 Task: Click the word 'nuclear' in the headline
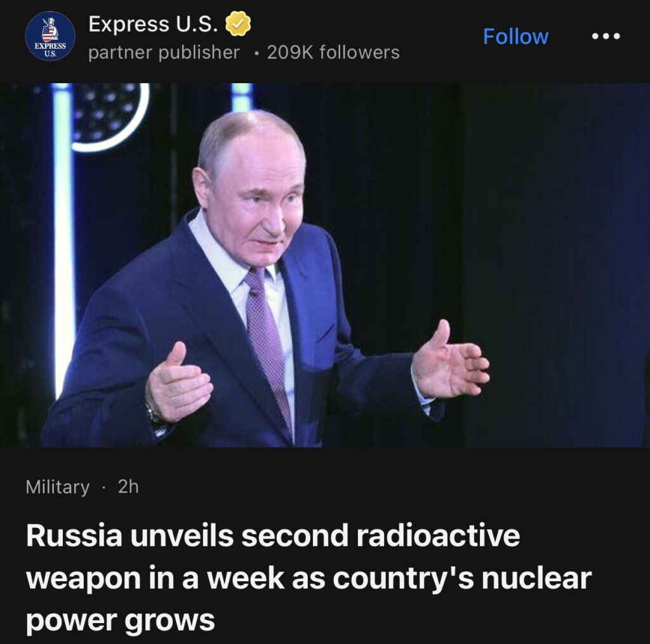(536, 579)
